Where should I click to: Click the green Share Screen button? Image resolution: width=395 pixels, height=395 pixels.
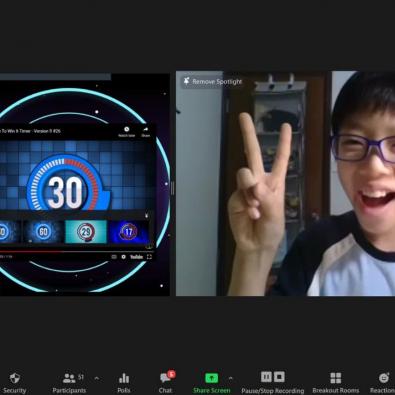click(212, 383)
